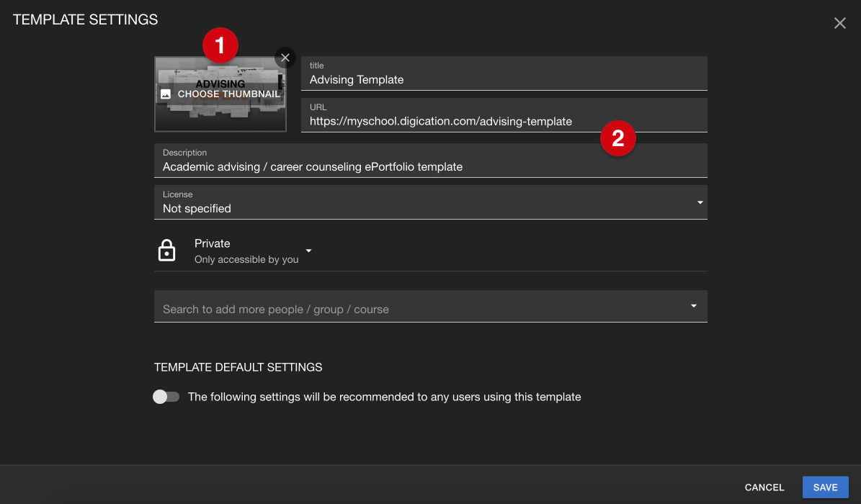This screenshot has width=861, height=504.
Task: Click the TEMPLATE DEFAULT SETTINGS heading
Action: (x=238, y=367)
